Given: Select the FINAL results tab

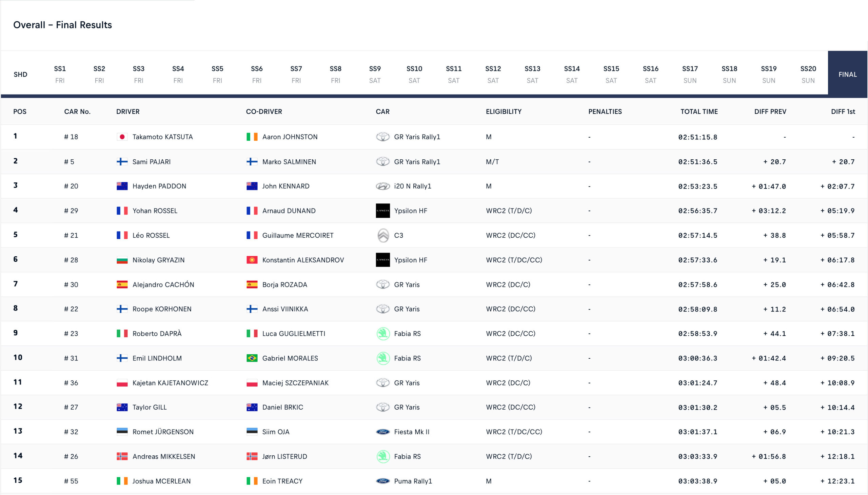Looking at the screenshot, I should [847, 75].
